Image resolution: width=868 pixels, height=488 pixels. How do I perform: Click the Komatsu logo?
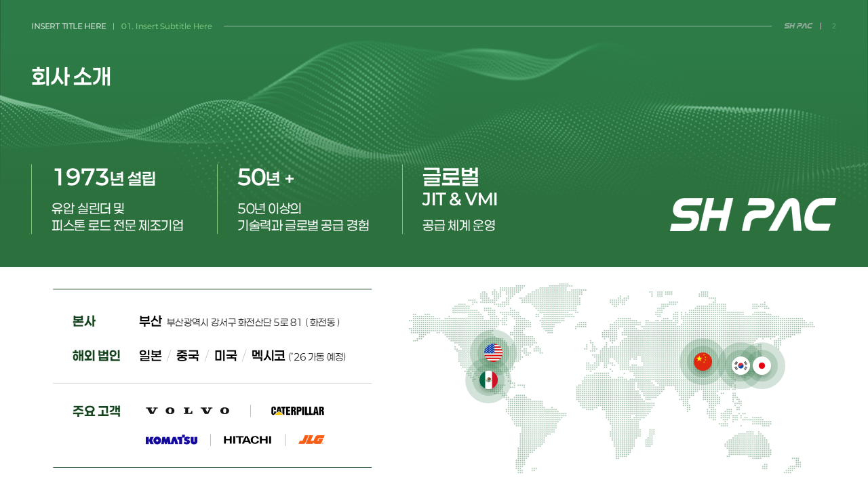tap(172, 440)
